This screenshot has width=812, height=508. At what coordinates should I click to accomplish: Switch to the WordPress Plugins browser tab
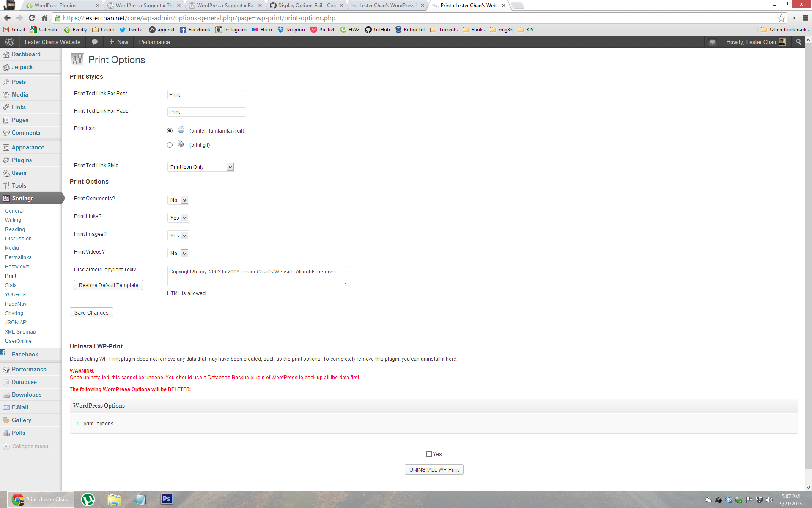(x=62, y=6)
